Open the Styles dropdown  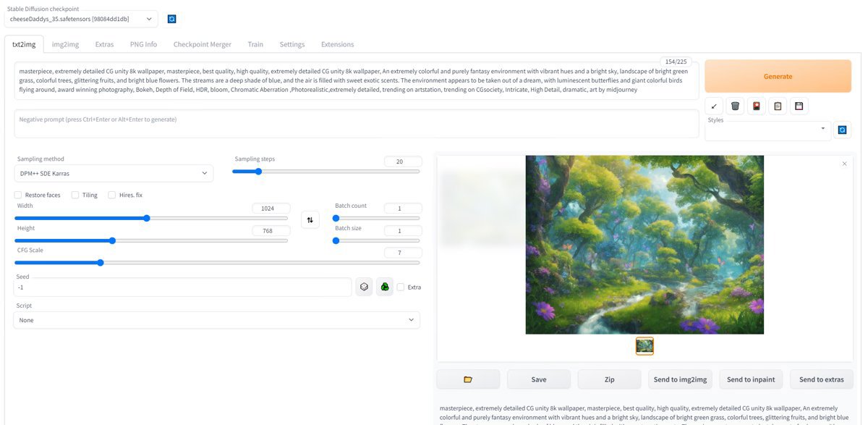[768, 131]
